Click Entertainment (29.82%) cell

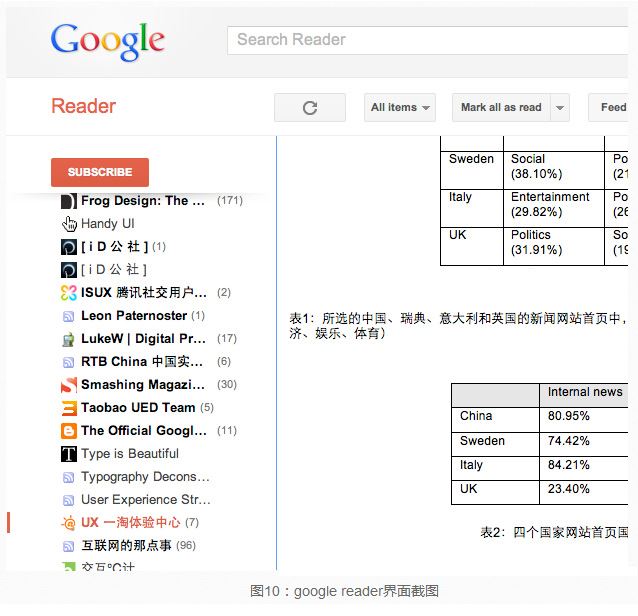pyautogui.click(x=554, y=208)
